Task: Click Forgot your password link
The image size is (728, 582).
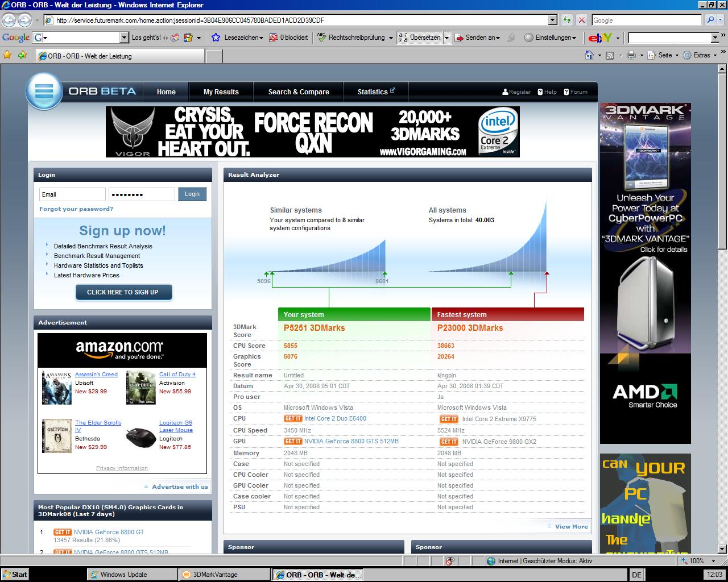Action: click(x=76, y=209)
